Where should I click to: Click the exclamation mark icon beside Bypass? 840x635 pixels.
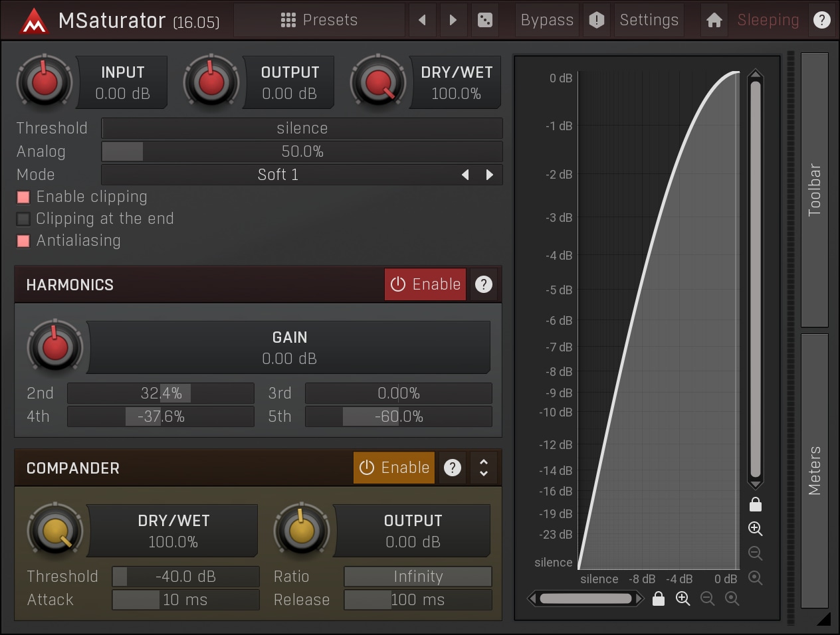point(597,20)
